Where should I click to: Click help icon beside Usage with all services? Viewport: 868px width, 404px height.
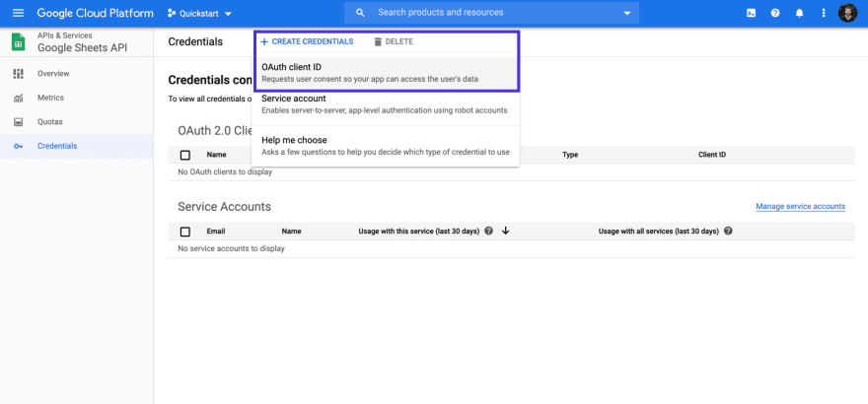tap(729, 231)
